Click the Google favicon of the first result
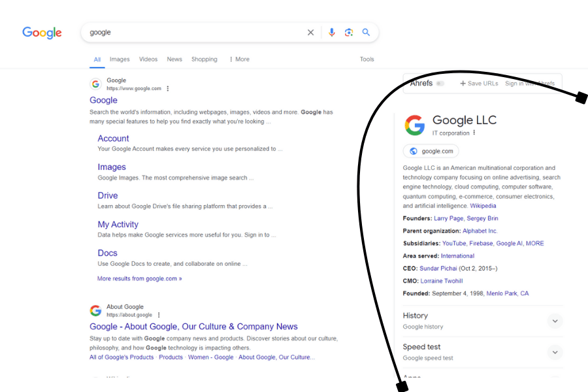Image resolution: width=588 pixels, height=392 pixels. point(95,84)
